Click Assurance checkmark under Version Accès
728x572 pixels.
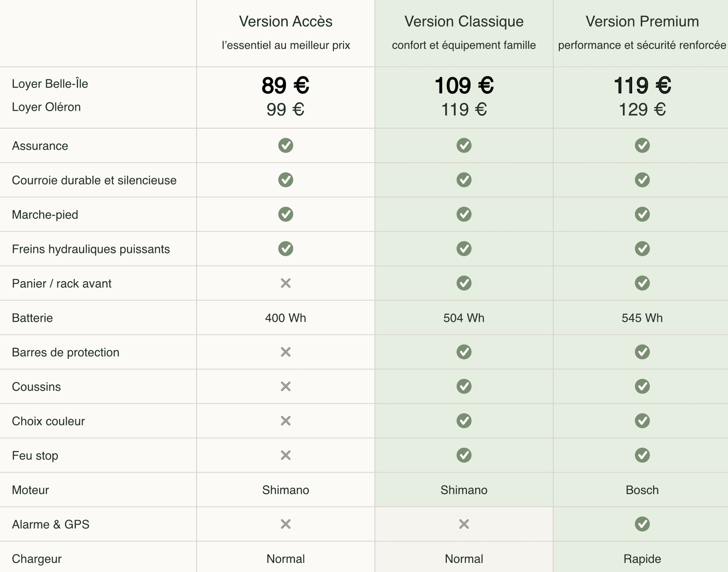[286, 146]
